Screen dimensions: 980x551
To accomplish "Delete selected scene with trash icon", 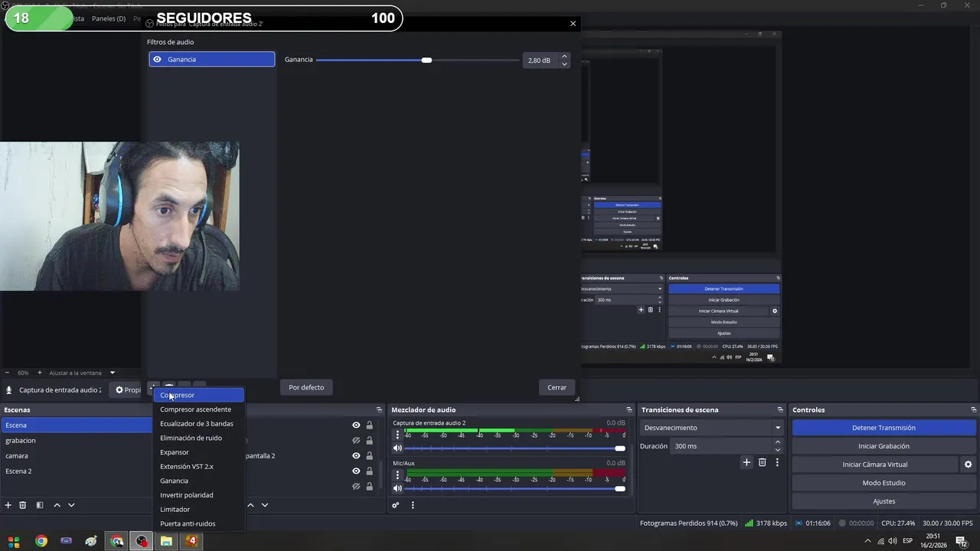I will pyautogui.click(x=23, y=505).
